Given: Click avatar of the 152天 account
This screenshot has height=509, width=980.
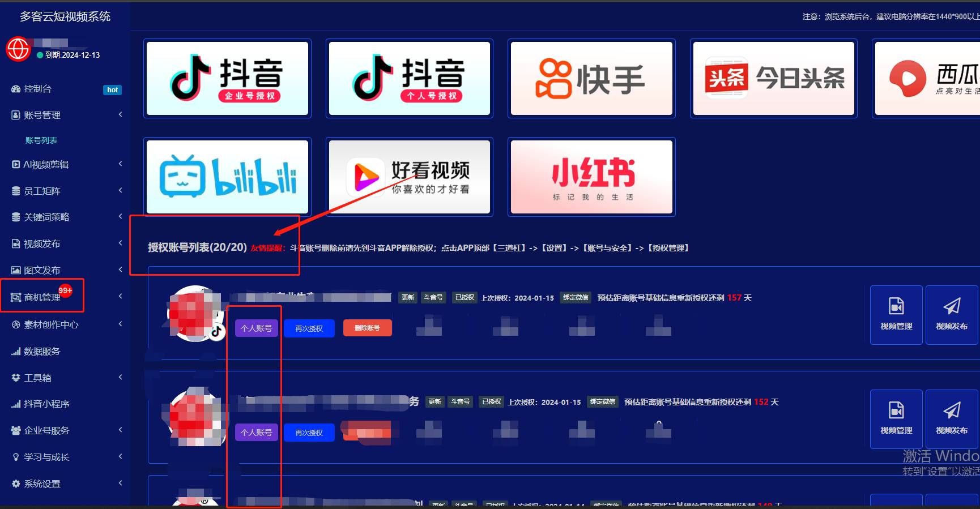Looking at the screenshot, I should (195, 418).
